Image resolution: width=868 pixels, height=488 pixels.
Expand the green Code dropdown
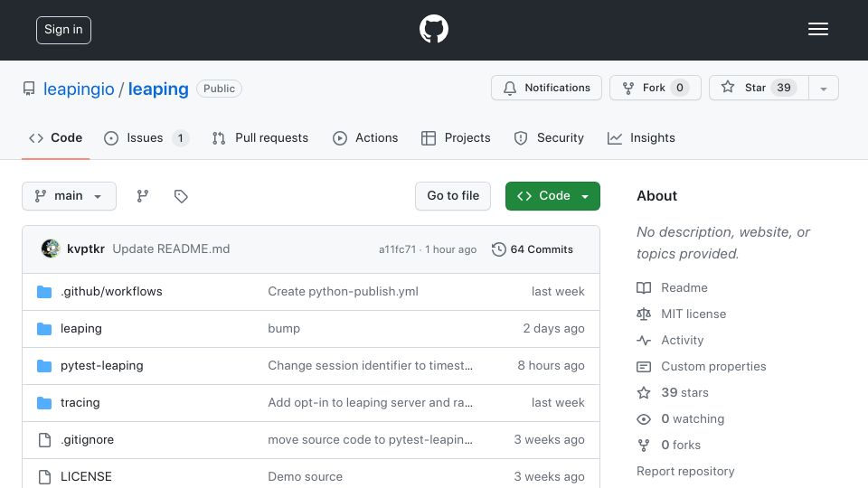[x=552, y=196]
